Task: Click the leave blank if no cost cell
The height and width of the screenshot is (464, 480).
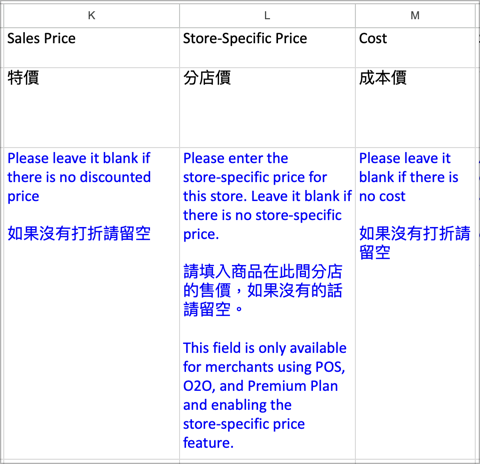Action: [415, 303]
